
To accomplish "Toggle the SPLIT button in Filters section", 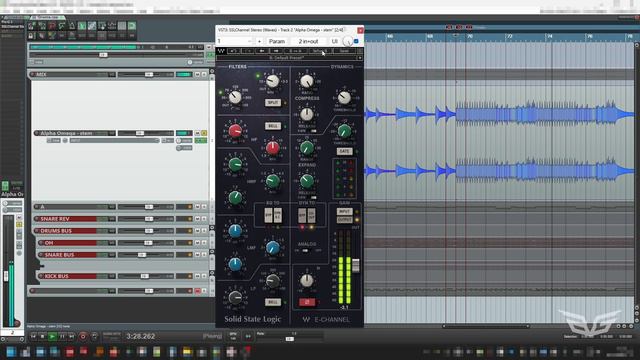I will 273,102.
